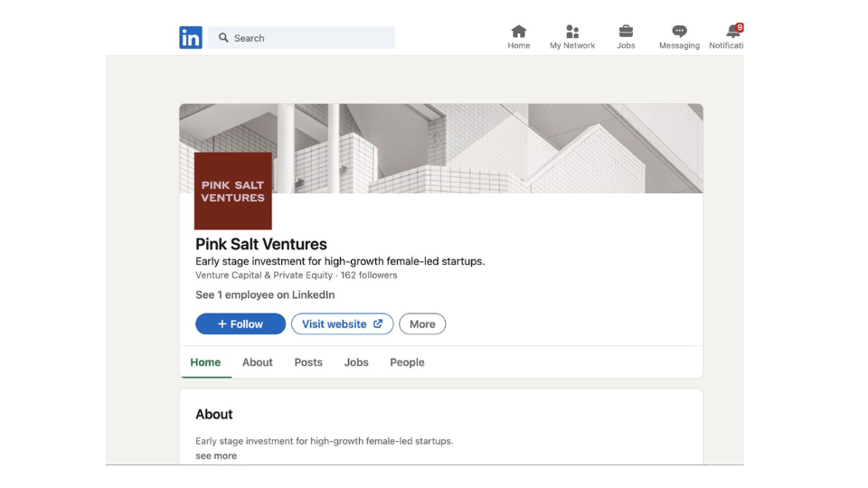Open My Network from the top navigation
Screen dimensions: 868x488
[572, 37]
